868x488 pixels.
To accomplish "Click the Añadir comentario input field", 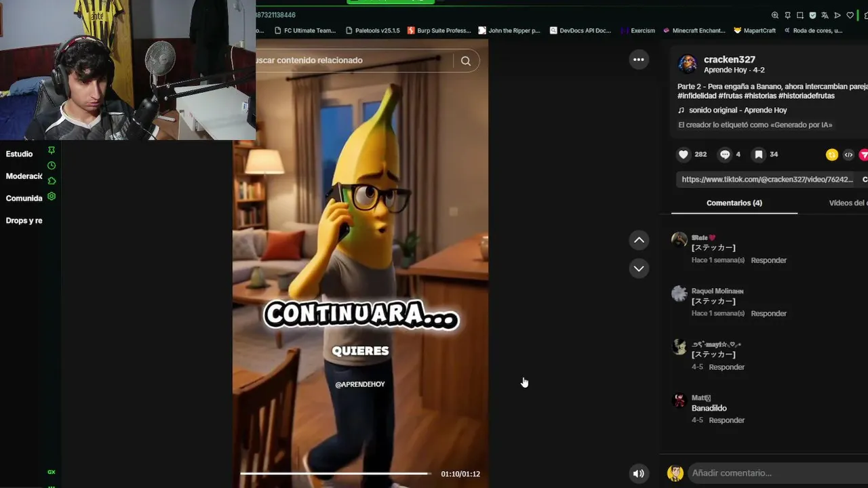I will [778, 473].
